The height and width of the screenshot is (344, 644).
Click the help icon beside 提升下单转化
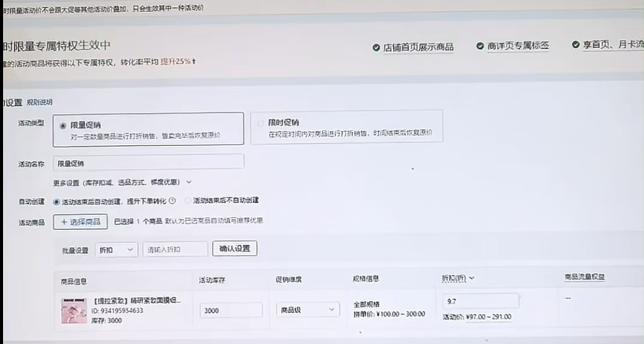(172, 201)
